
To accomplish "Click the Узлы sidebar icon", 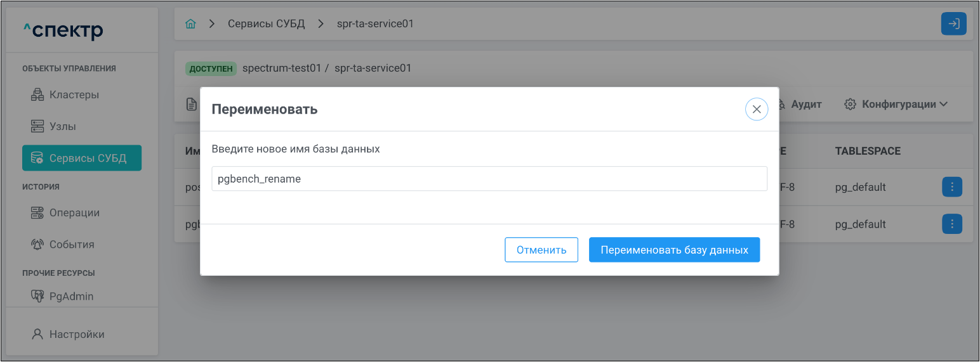I will [37, 127].
